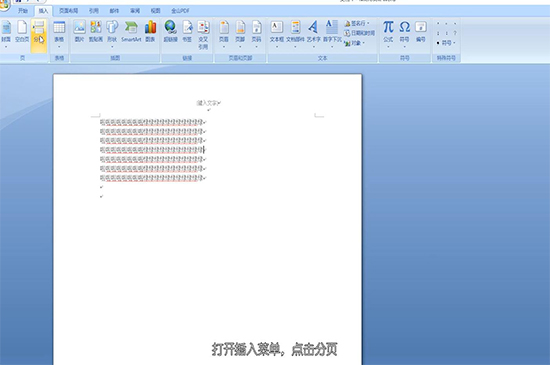The image size is (550, 365).
Task: Insert clip art (剪贴画)
Action: (96, 32)
